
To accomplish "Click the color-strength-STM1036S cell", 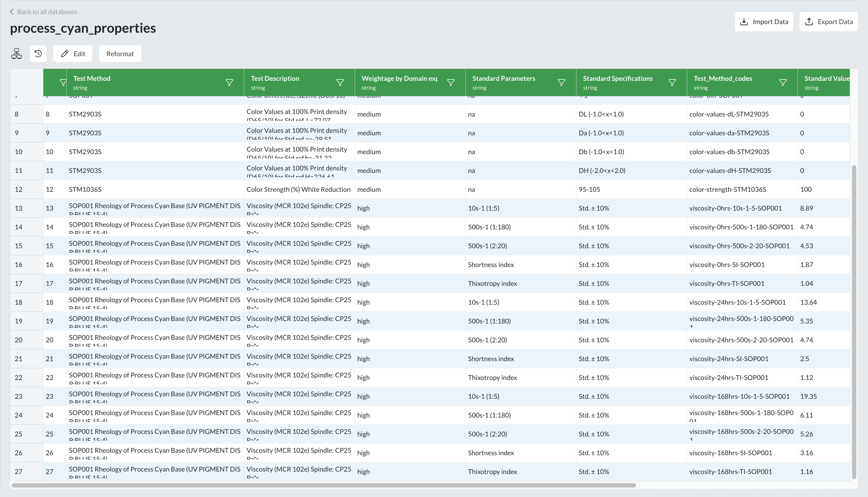I will coord(727,190).
